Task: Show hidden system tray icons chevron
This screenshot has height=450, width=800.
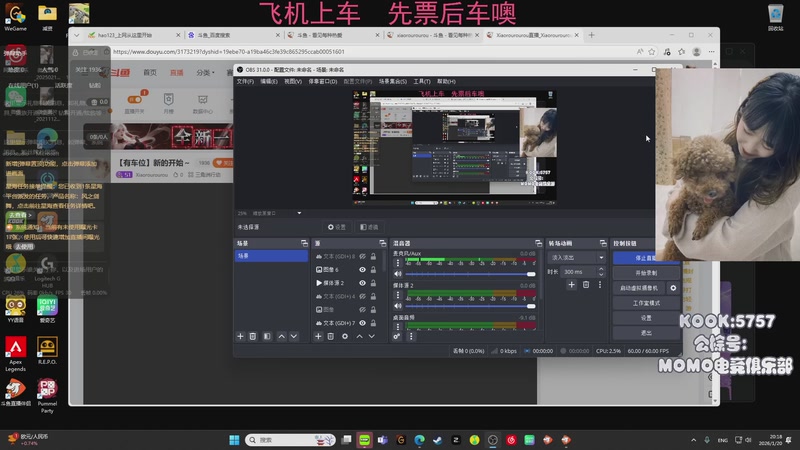Action: tap(693, 440)
